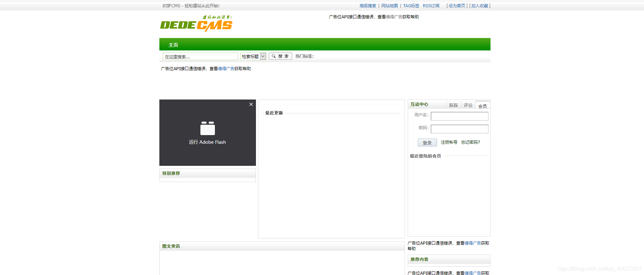The width and height of the screenshot is (644, 275).
Task: Open the 检索标题 search type dropdown
Action: (253, 56)
